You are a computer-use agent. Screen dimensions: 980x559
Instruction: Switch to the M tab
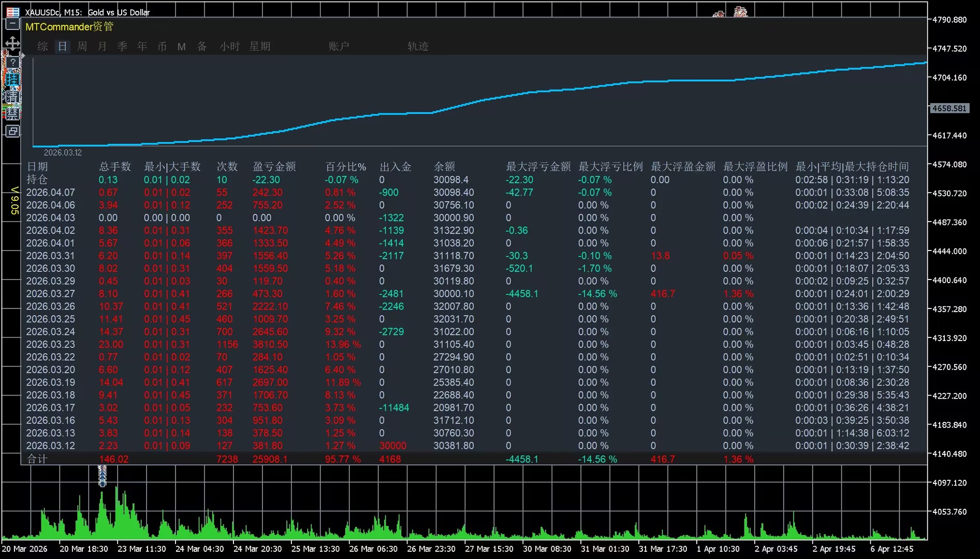(182, 47)
